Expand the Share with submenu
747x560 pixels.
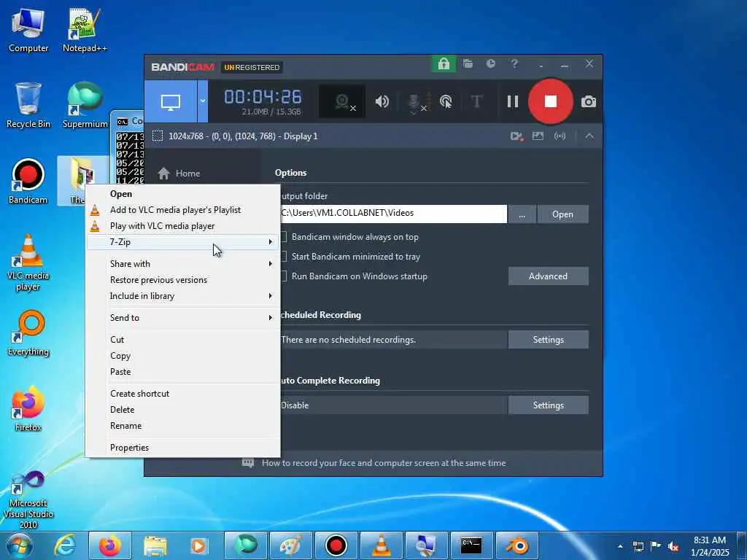(183, 264)
